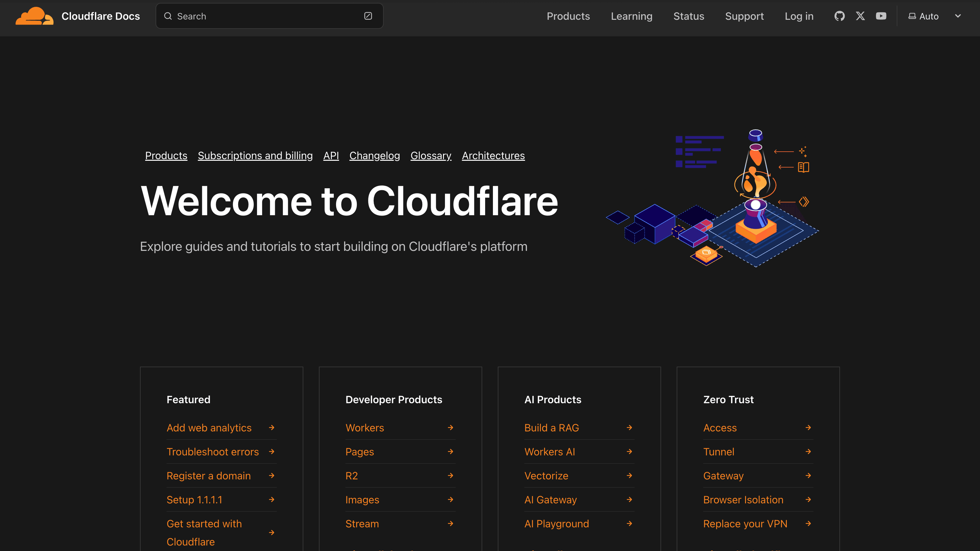Image resolution: width=980 pixels, height=551 pixels.
Task: Open the Pages link
Action: pyautogui.click(x=359, y=452)
